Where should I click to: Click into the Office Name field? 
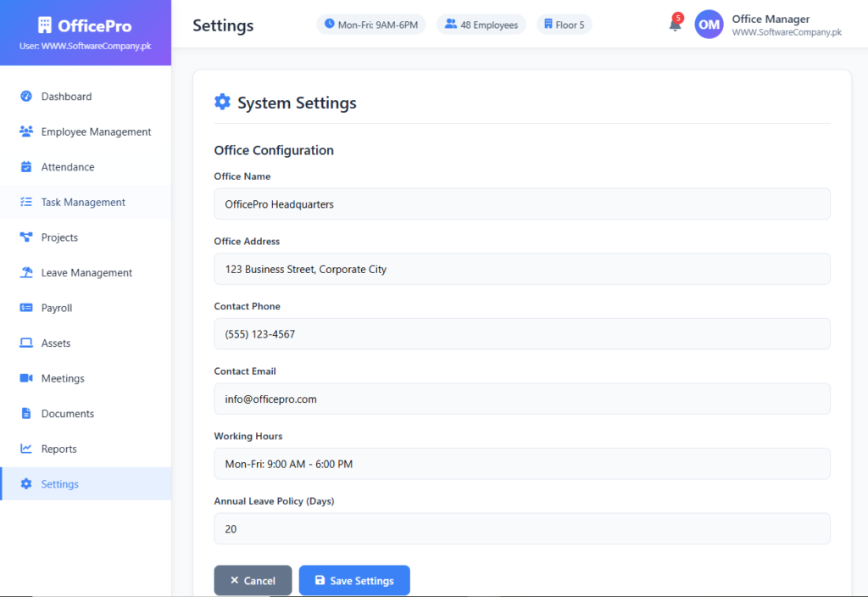(x=521, y=204)
